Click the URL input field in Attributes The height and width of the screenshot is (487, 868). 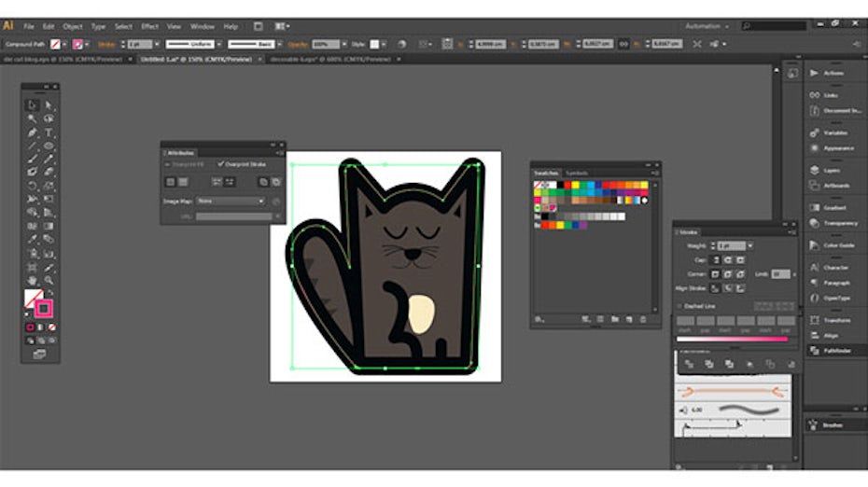233,216
